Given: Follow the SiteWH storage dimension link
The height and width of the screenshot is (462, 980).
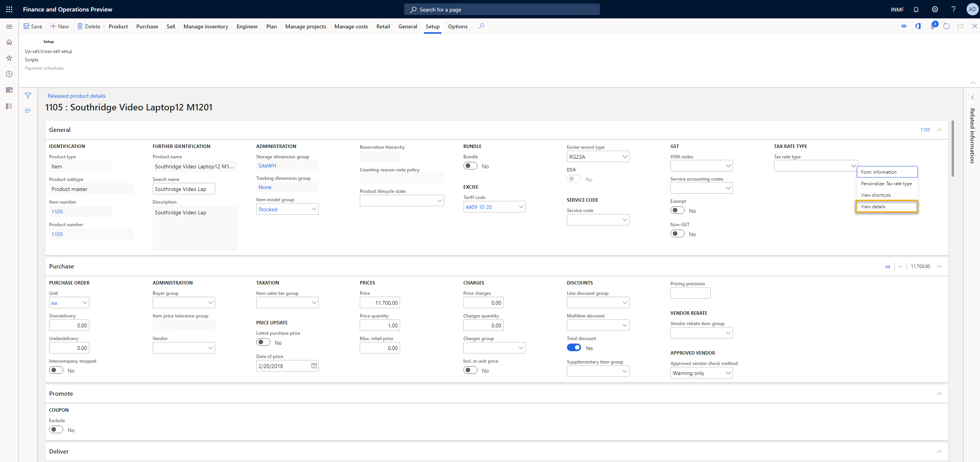Looking at the screenshot, I should [267, 166].
